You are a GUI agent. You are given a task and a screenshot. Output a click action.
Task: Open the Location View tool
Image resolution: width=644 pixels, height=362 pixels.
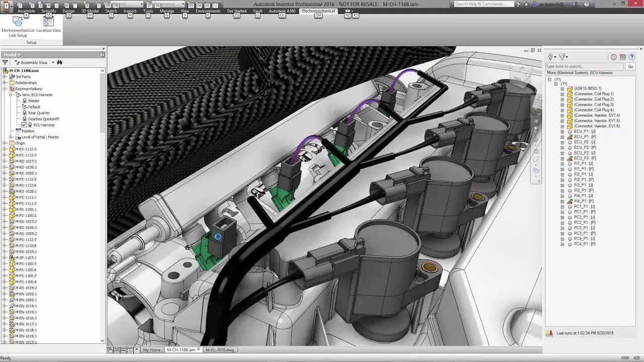point(48,24)
